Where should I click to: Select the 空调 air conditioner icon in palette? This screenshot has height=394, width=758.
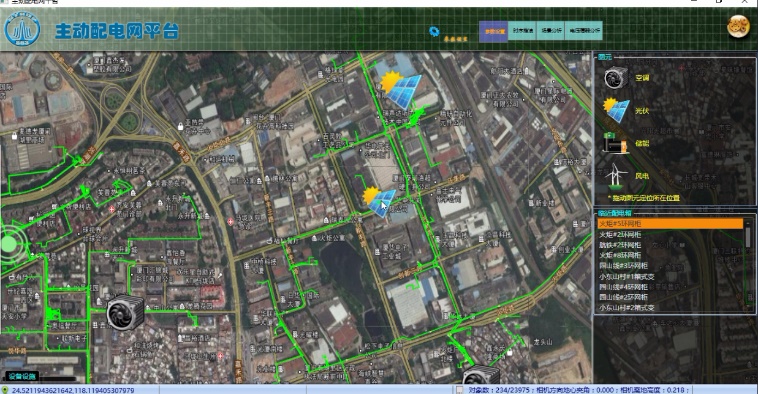click(616, 77)
